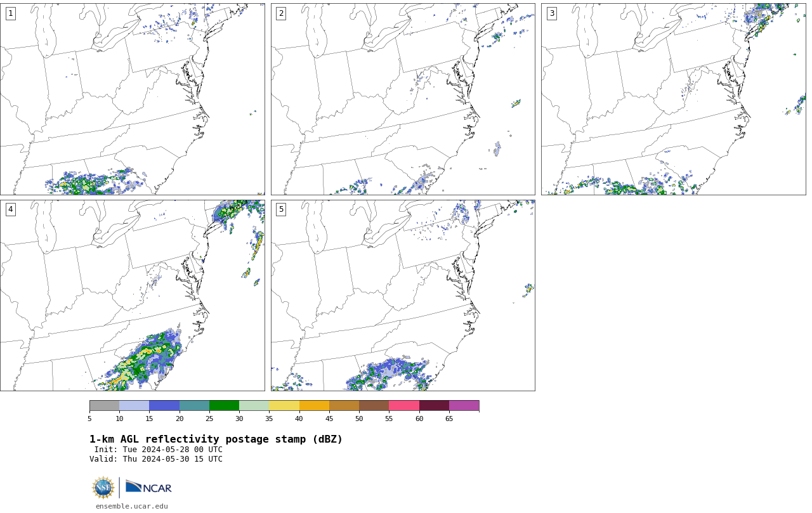The width and height of the screenshot is (812, 513).
Task: Click the purple 65+ dBZ swatch
Action: (x=464, y=405)
